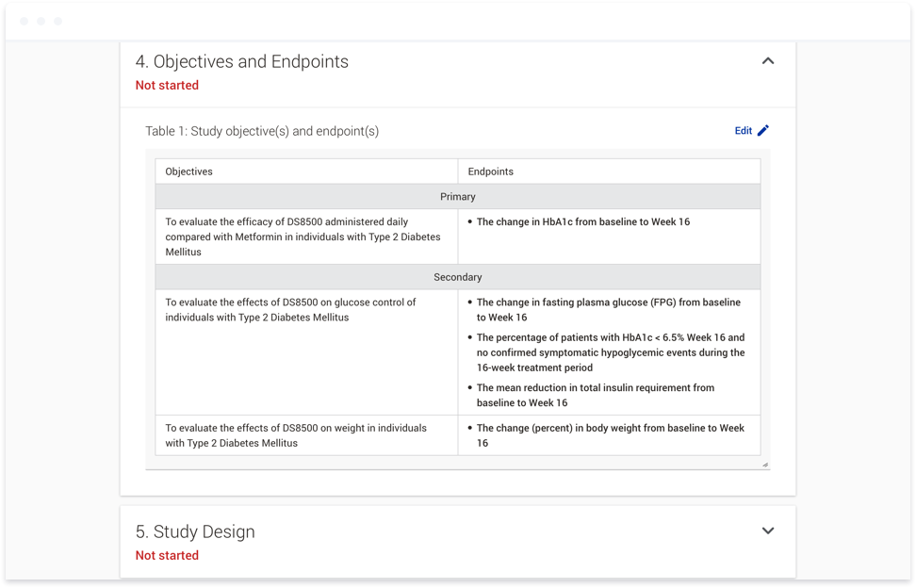This screenshot has height=588, width=916.
Task: Click the Secondary row header
Action: tap(458, 277)
